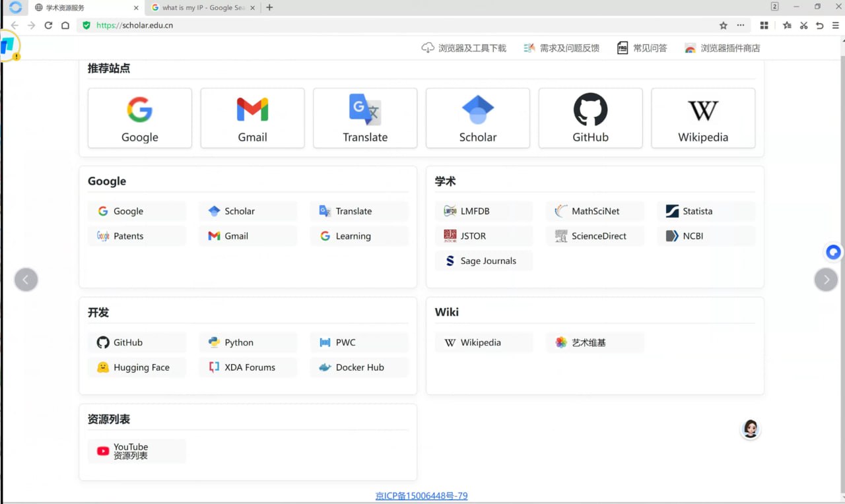This screenshot has height=504, width=845.
Task: Open the MathSciNet link
Action: click(595, 211)
